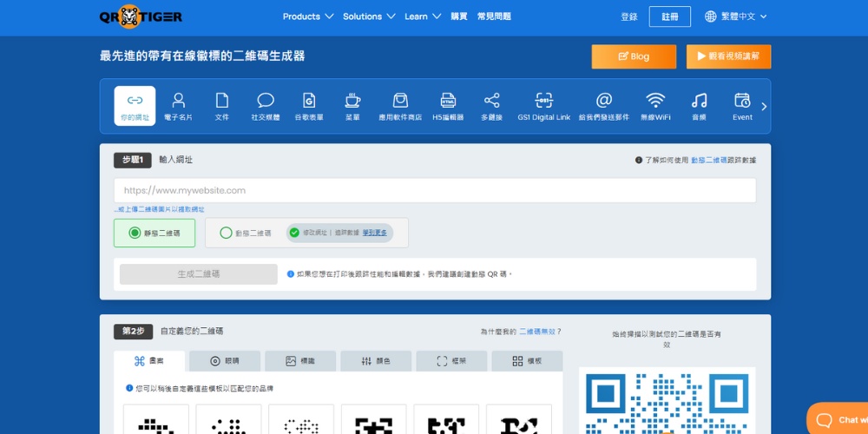
Task: Click the 步驟1 step label
Action: [x=133, y=160]
